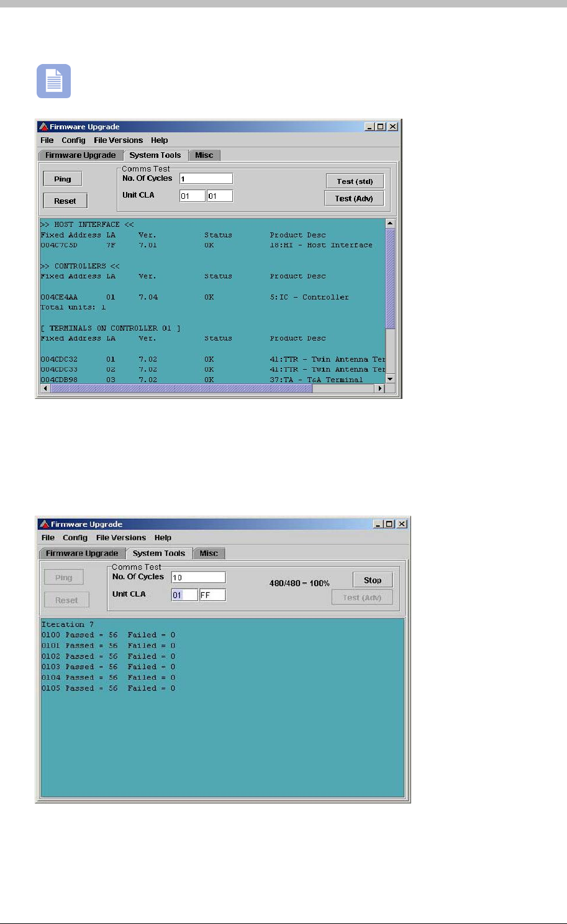
Task: Open Config menu in upper window
Action: pyautogui.click(x=73, y=140)
